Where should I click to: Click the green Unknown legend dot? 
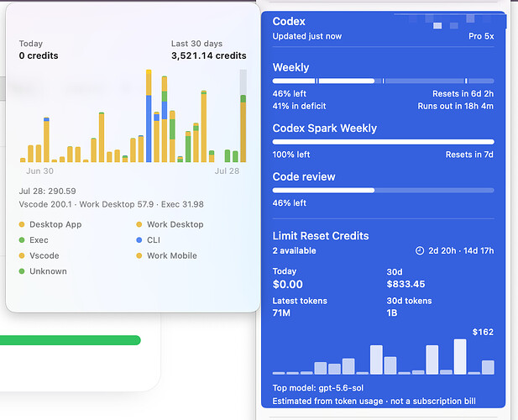pyautogui.click(x=22, y=271)
